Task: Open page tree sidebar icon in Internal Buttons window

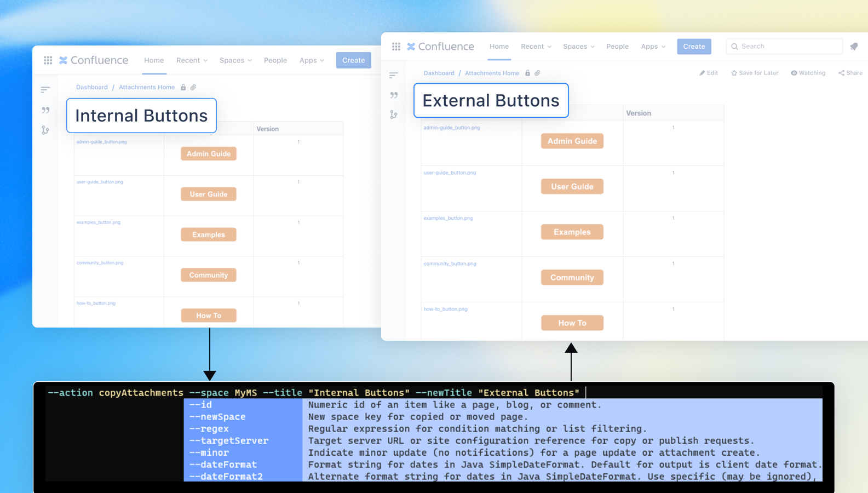Action: click(45, 89)
